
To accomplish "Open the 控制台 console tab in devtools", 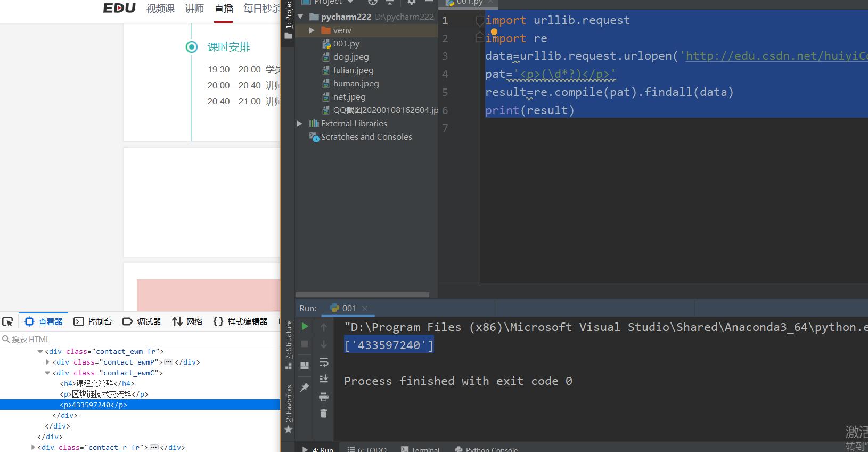I will coord(93,321).
